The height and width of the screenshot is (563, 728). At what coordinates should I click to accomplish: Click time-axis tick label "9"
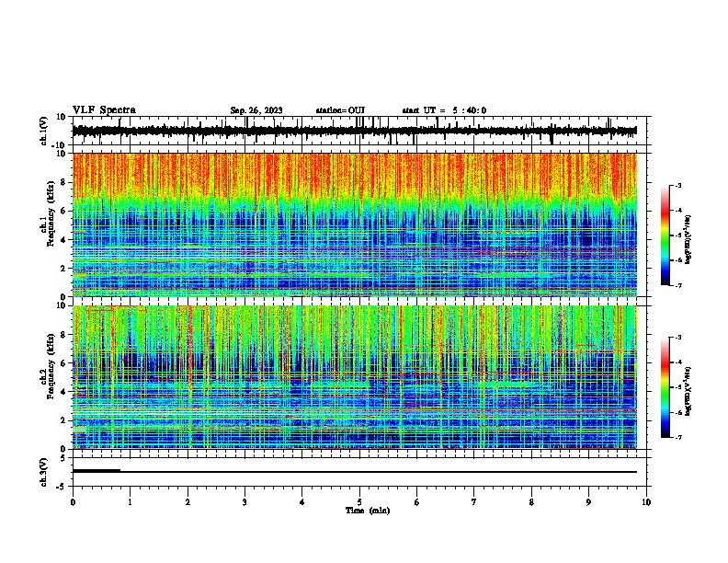click(588, 502)
